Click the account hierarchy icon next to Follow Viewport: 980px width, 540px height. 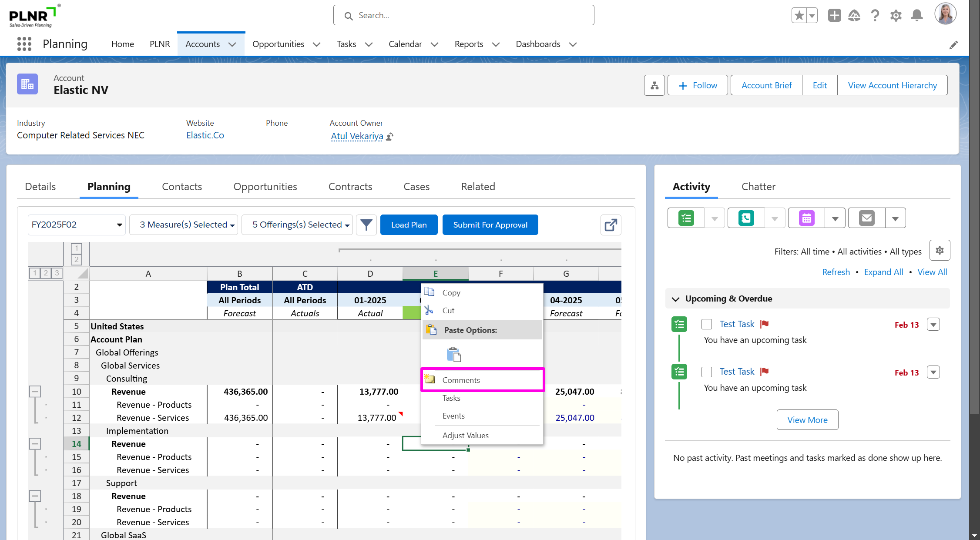pos(654,85)
